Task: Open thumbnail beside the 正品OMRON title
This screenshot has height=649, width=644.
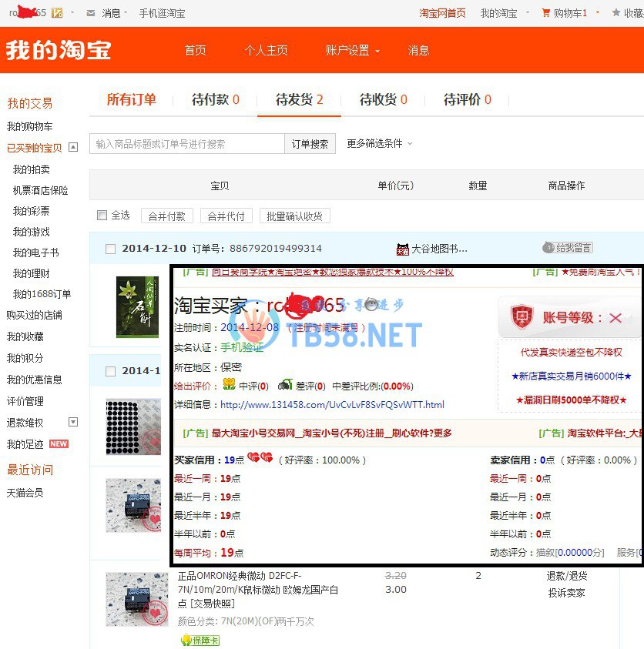Action: tap(137, 600)
